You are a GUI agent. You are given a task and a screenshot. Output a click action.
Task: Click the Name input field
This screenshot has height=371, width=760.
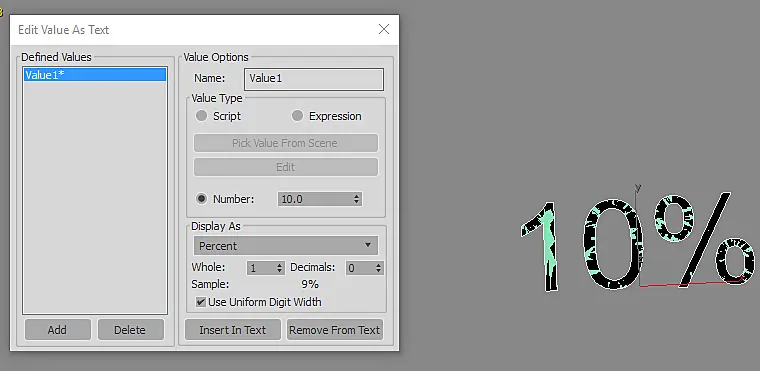pos(314,79)
